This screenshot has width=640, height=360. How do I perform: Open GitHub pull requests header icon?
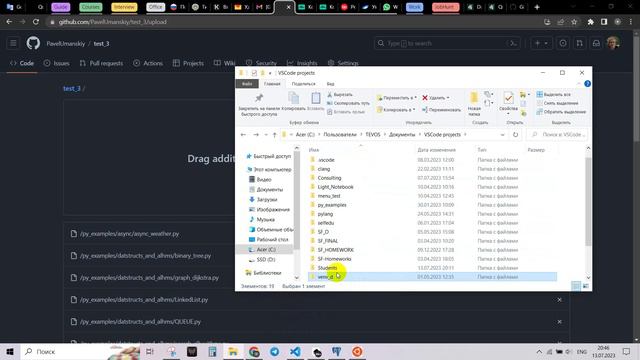580,43
